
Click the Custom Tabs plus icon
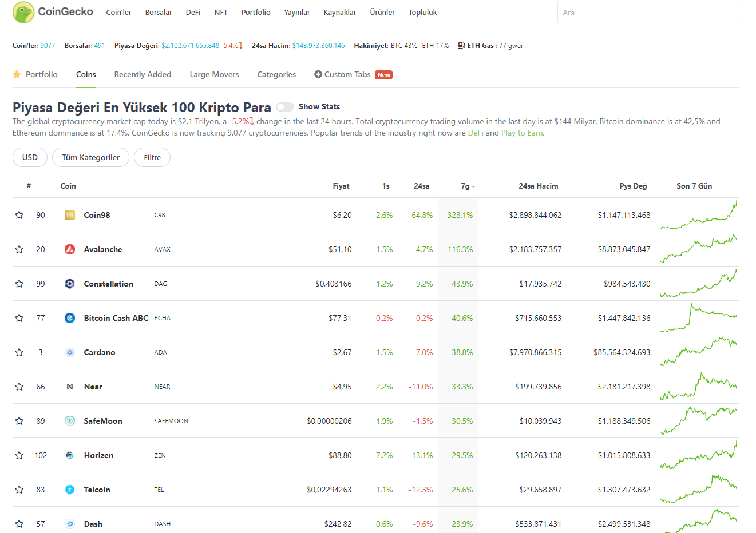click(318, 74)
